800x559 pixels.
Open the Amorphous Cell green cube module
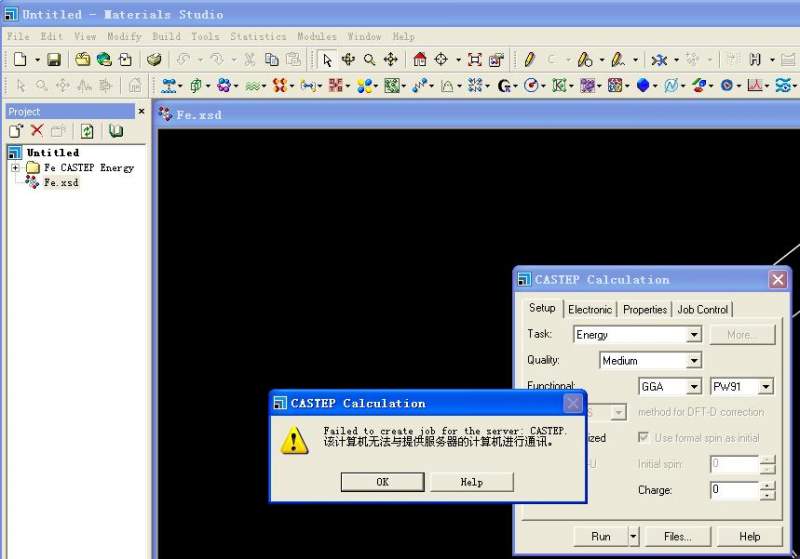pyautogui.click(x=195, y=85)
